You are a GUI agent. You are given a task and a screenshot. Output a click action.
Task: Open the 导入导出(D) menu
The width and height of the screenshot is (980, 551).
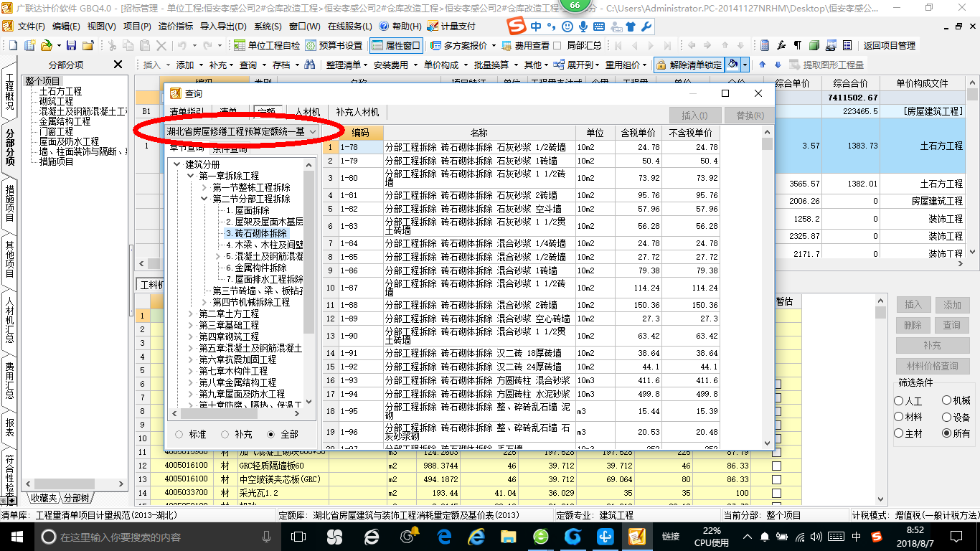pos(224,26)
